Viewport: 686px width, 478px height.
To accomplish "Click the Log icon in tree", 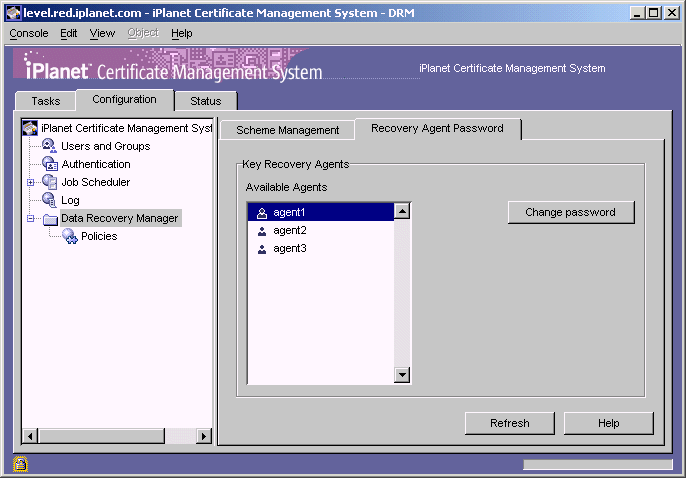I will click(x=49, y=200).
